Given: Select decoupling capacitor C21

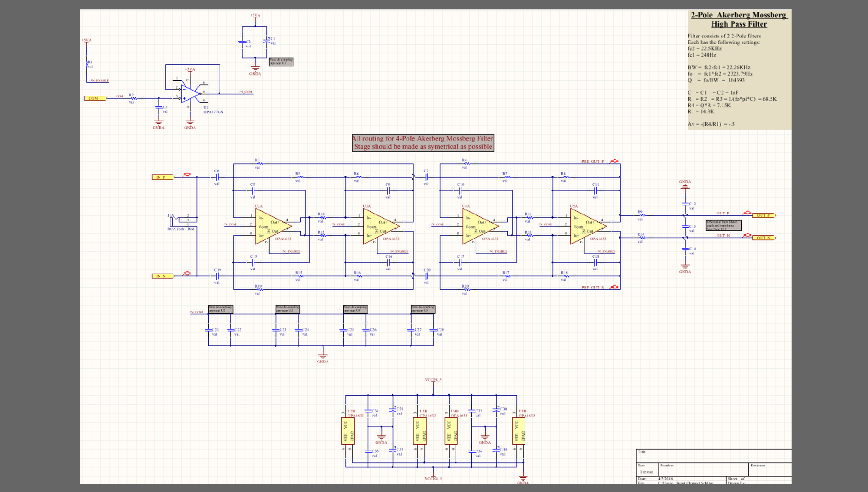Looking at the screenshot, I should coord(208,330).
